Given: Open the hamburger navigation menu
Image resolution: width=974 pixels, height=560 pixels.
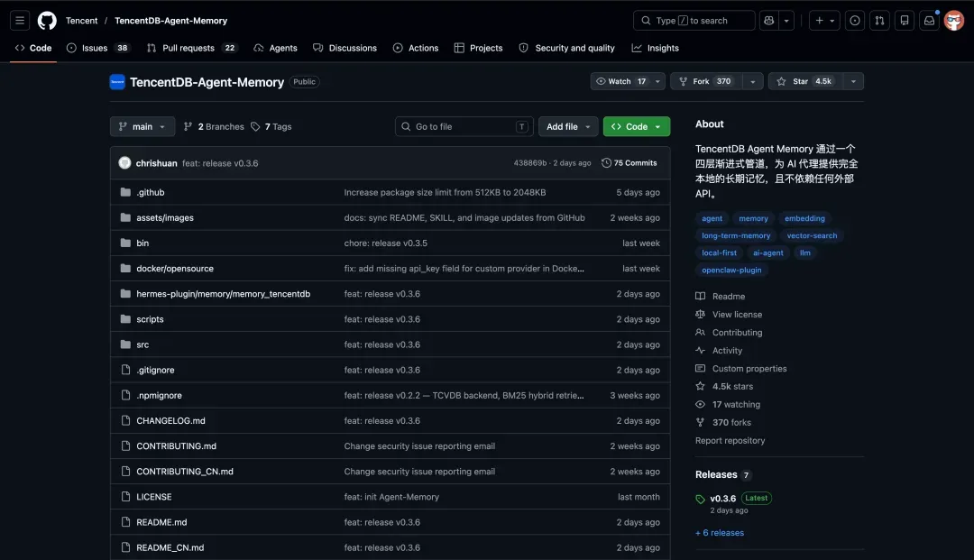Looking at the screenshot, I should tap(20, 21).
